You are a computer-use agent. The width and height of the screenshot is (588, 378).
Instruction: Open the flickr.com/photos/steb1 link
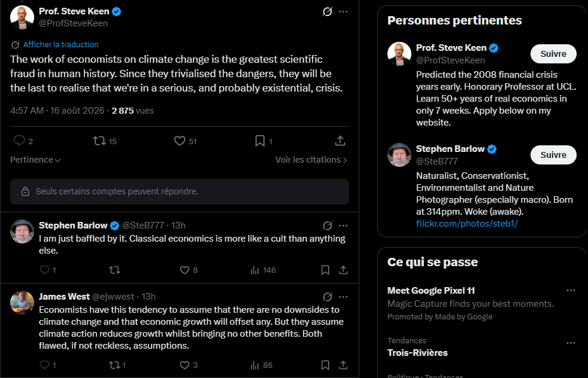point(467,224)
